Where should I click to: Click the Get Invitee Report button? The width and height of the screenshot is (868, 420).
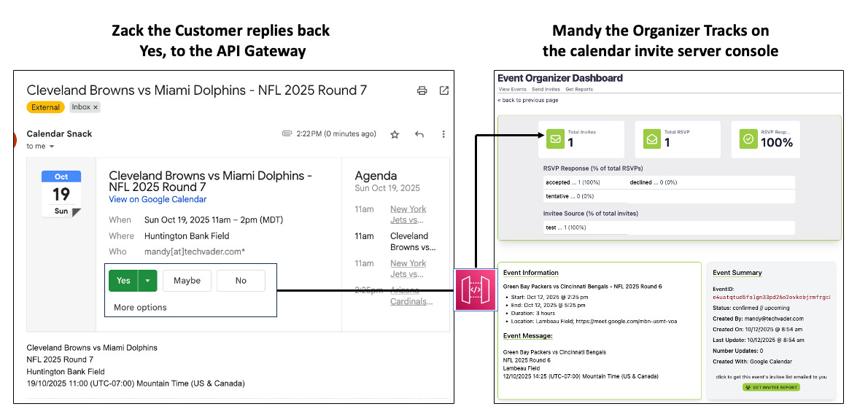(771, 387)
